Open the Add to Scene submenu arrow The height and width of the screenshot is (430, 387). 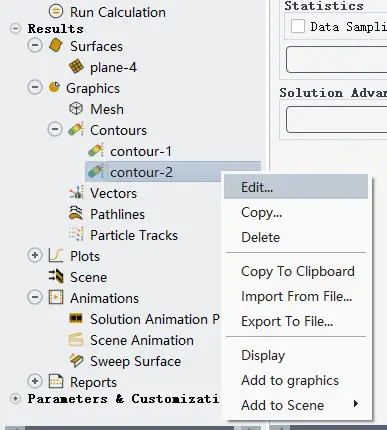pos(356,404)
